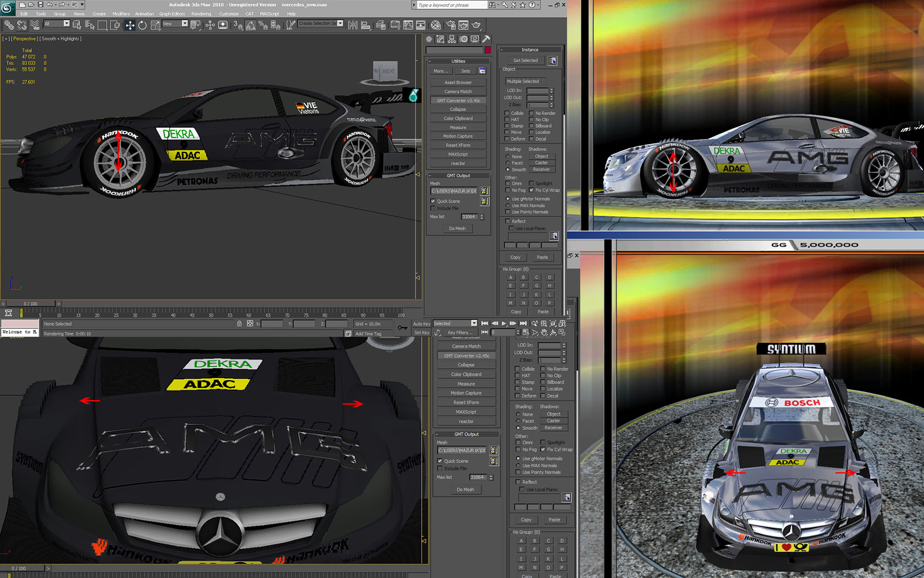Click the Undo arrow icon
This screenshot has height=578, width=924.
(x=50, y=4)
